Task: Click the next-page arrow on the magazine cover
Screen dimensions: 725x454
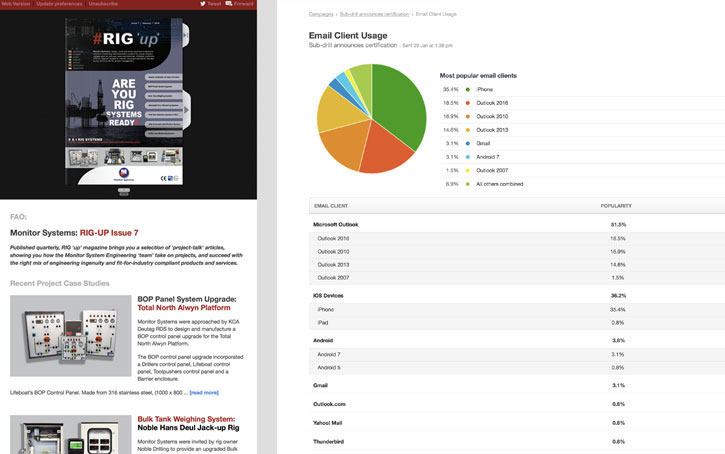Action: pos(186,110)
